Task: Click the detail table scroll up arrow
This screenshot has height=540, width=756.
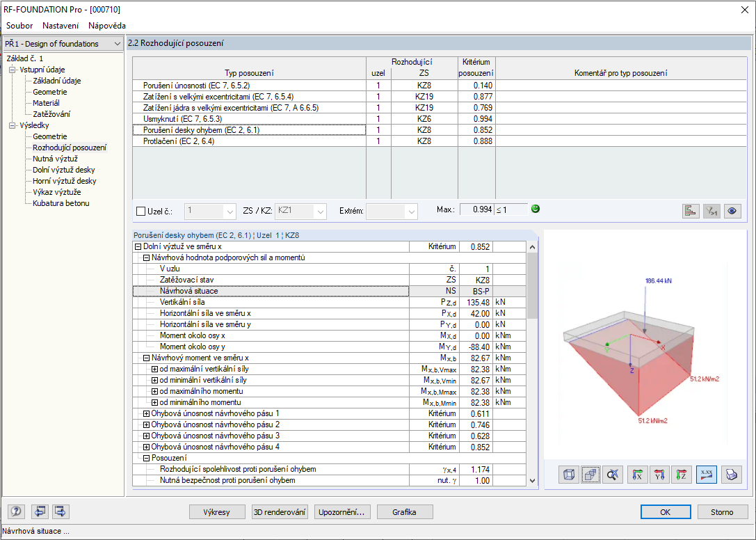Action: click(x=532, y=247)
